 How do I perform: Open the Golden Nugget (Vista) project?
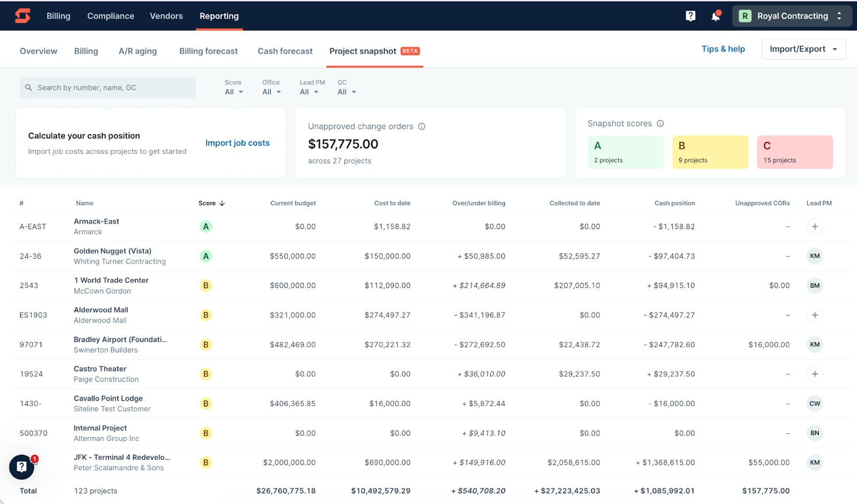[112, 251]
